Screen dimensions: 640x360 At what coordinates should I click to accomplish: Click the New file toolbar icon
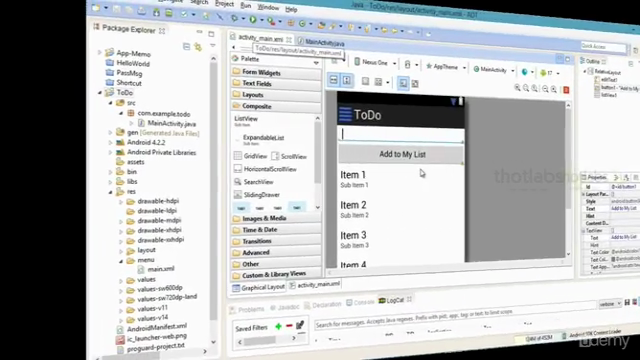pos(96,7)
